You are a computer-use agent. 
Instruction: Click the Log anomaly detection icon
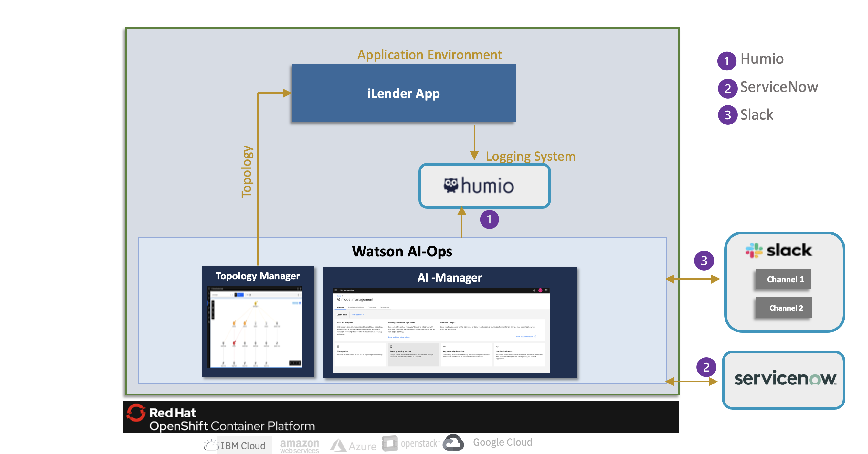[444, 347]
